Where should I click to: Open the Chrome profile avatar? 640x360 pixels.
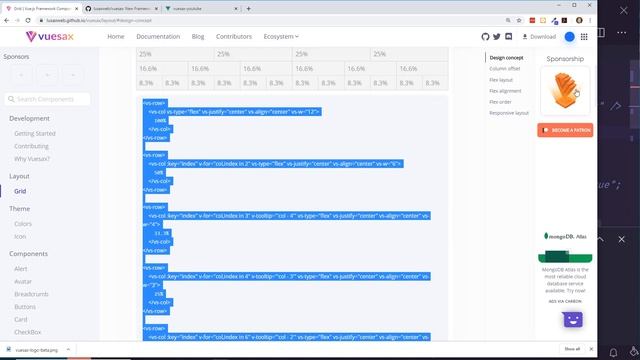tap(579, 20)
